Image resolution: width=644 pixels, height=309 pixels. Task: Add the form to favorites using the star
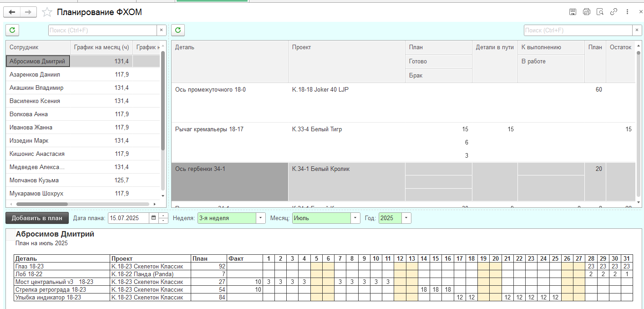tap(46, 12)
